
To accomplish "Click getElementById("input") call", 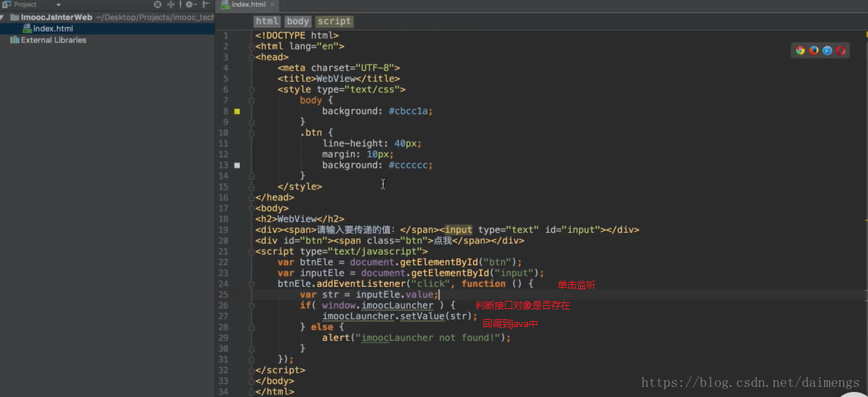I will (474, 273).
